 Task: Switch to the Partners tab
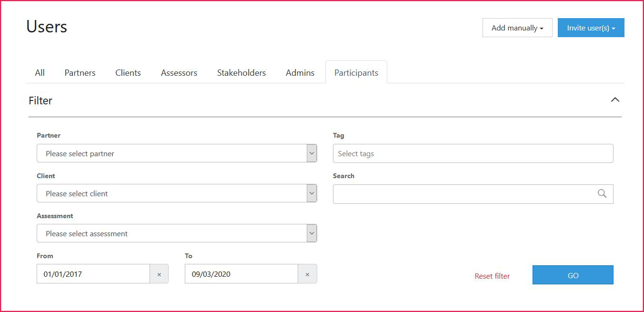(x=80, y=72)
